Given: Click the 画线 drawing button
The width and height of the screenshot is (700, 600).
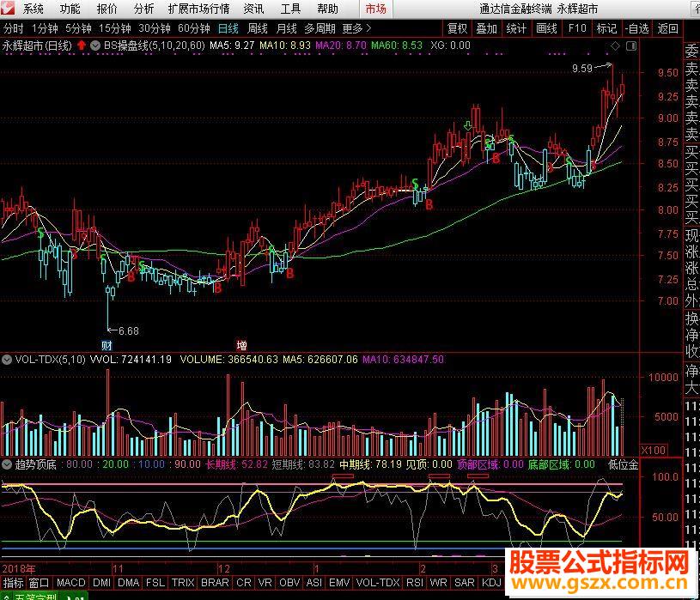Looking at the screenshot, I should point(546,28).
